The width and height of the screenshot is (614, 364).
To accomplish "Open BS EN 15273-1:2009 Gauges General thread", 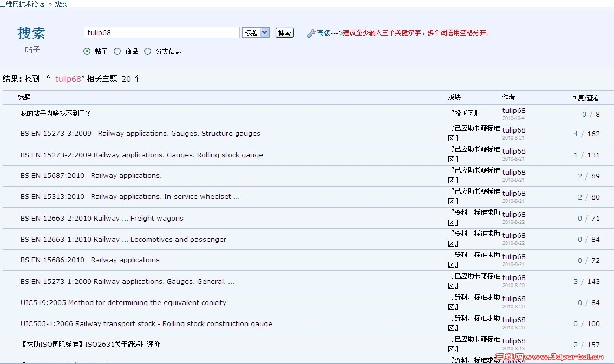I will tap(127, 281).
